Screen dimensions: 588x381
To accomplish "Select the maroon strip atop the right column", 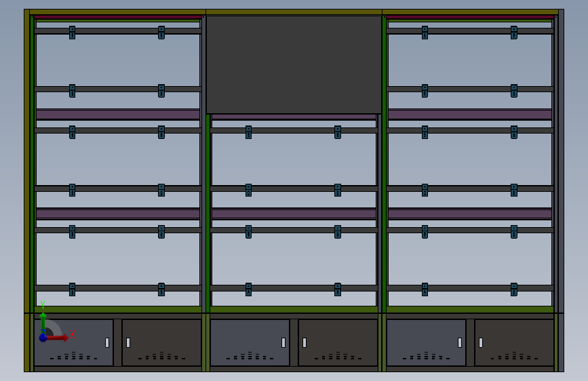I will 470,17.
